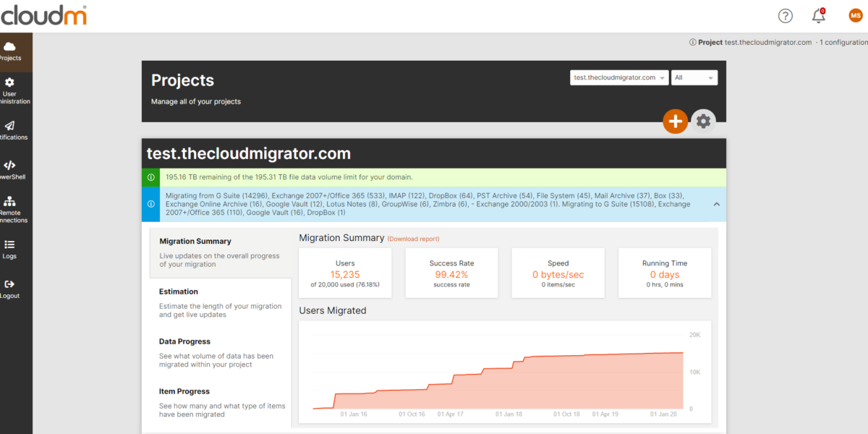Collapse the blue migration info banner

716,205
